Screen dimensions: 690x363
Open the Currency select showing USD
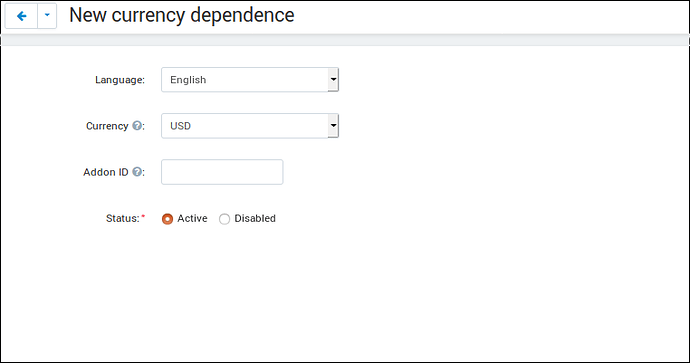pos(250,126)
